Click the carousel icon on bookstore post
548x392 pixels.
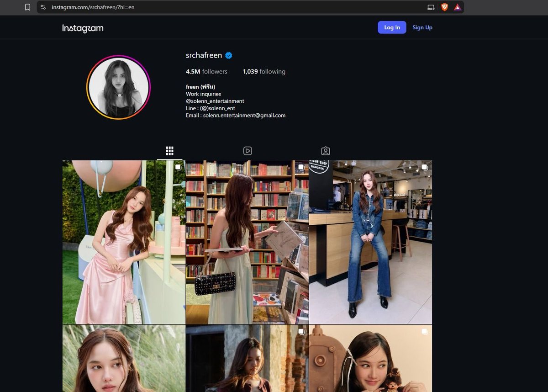(301, 167)
